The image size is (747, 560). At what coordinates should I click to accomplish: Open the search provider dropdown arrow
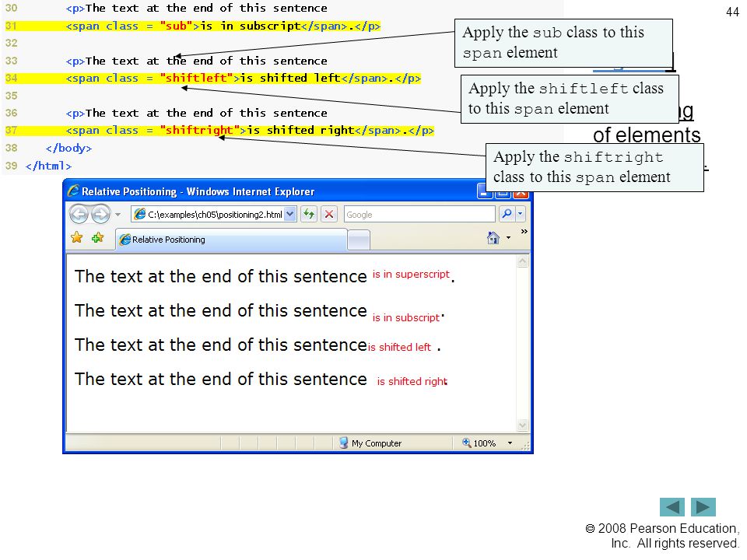pos(521,214)
